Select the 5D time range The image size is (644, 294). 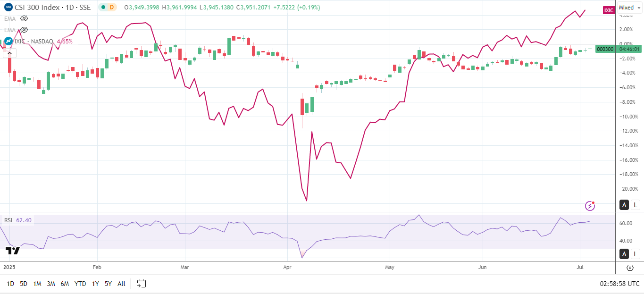tap(24, 284)
